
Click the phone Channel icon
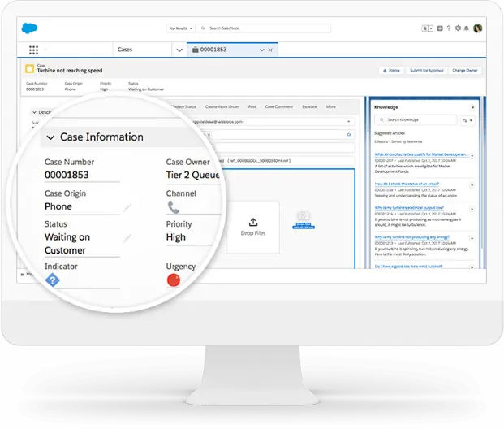pyautogui.click(x=173, y=207)
